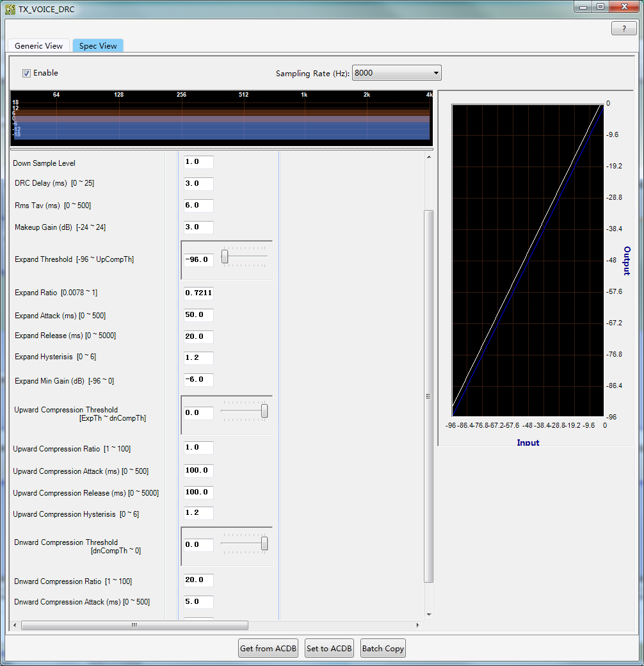Click the Upward Compression Threshold value field
The image size is (644, 666).
(198, 412)
